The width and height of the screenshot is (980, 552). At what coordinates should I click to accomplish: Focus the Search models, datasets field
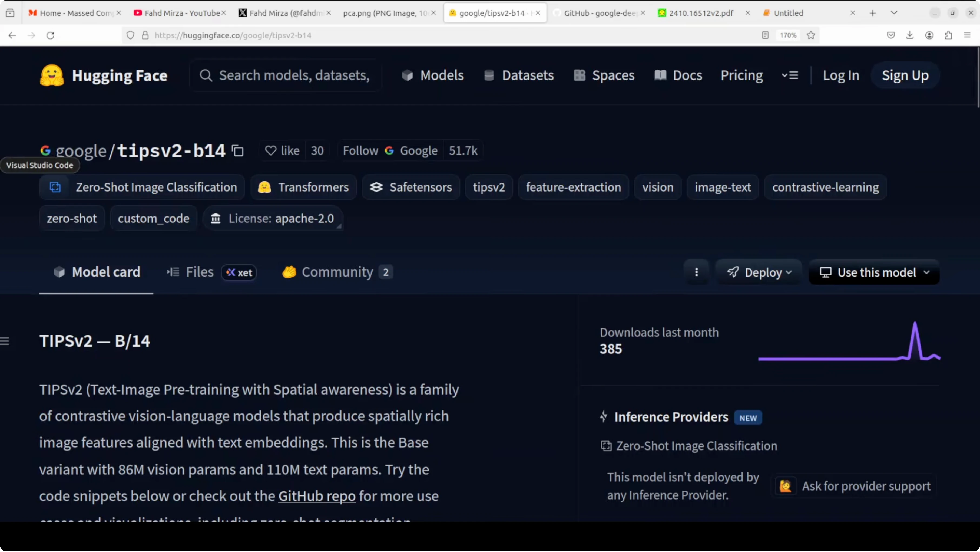294,75
